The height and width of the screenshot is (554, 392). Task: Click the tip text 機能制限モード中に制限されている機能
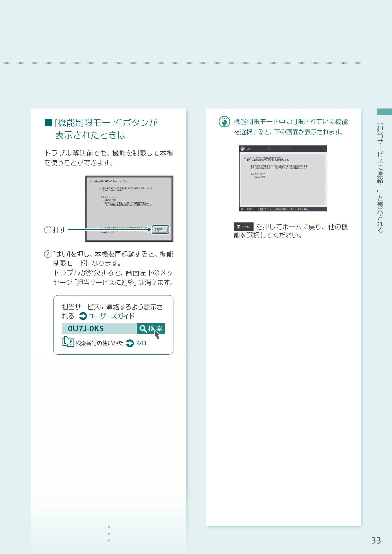click(291, 127)
